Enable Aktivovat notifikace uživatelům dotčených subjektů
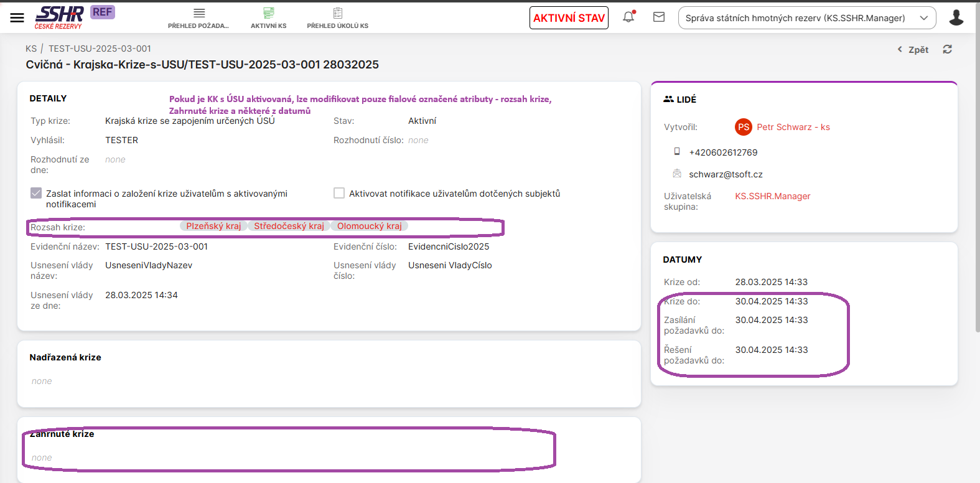Image resolution: width=980 pixels, height=483 pixels. tap(339, 194)
